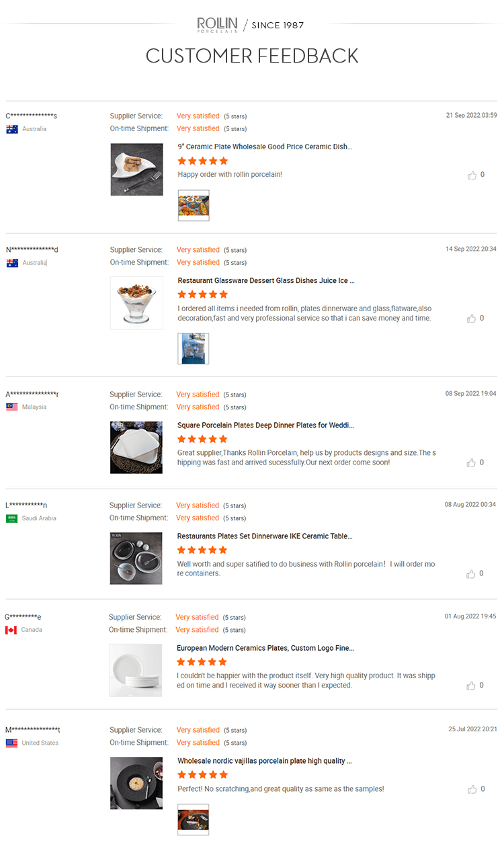This screenshot has height=855, width=504.
Task: View the dessert glass product thumbnail
Action: (136, 303)
